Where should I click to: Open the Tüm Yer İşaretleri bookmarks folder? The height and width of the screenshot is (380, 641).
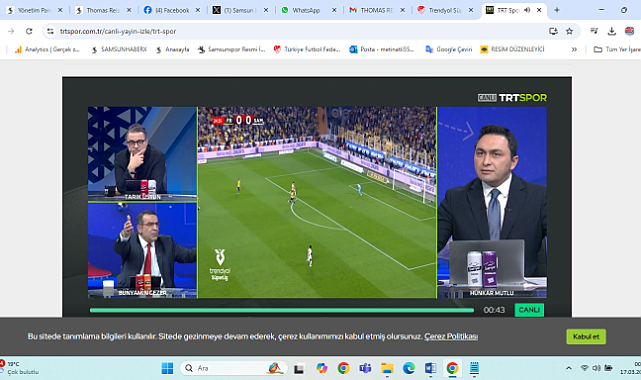tap(617, 49)
